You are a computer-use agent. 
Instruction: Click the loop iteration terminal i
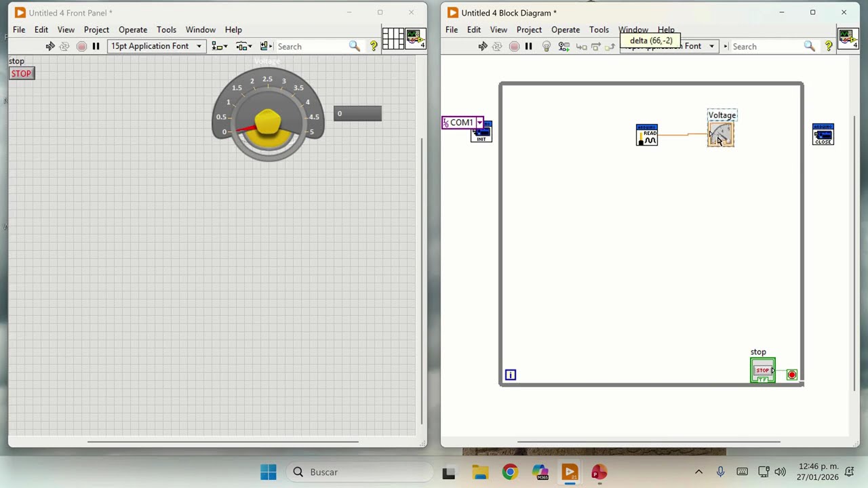tap(511, 375)
